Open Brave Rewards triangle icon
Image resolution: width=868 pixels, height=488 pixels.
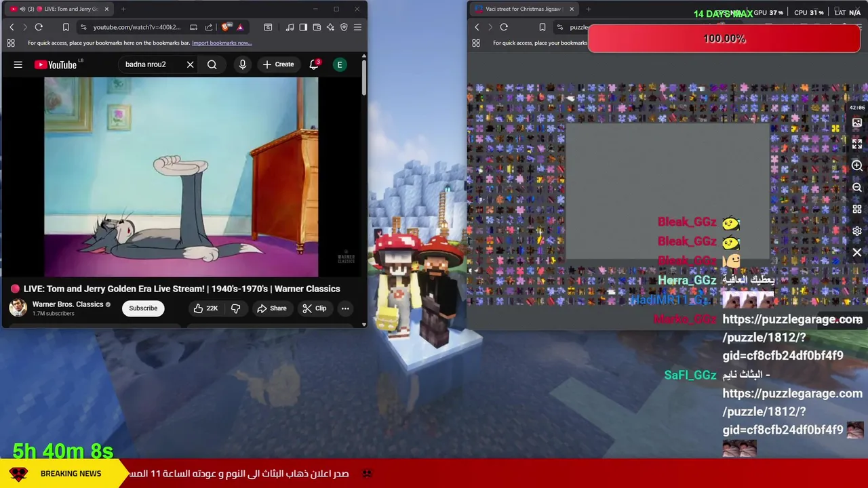pyautogui.click(x=240, y=27)
